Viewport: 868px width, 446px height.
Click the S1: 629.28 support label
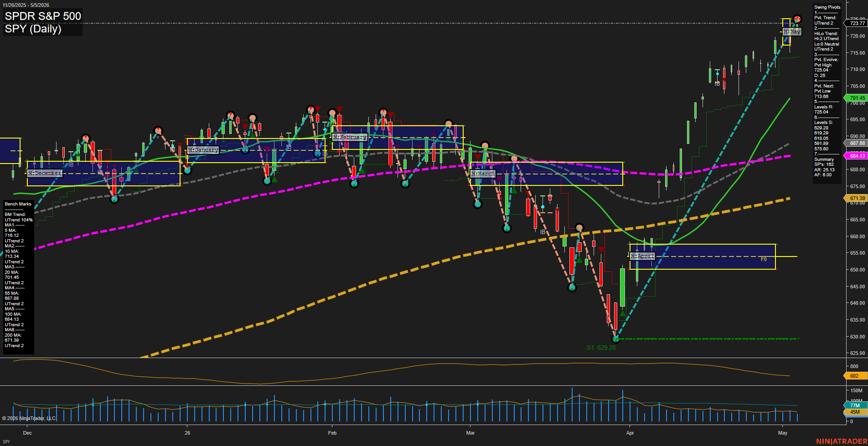click(601, 348)
